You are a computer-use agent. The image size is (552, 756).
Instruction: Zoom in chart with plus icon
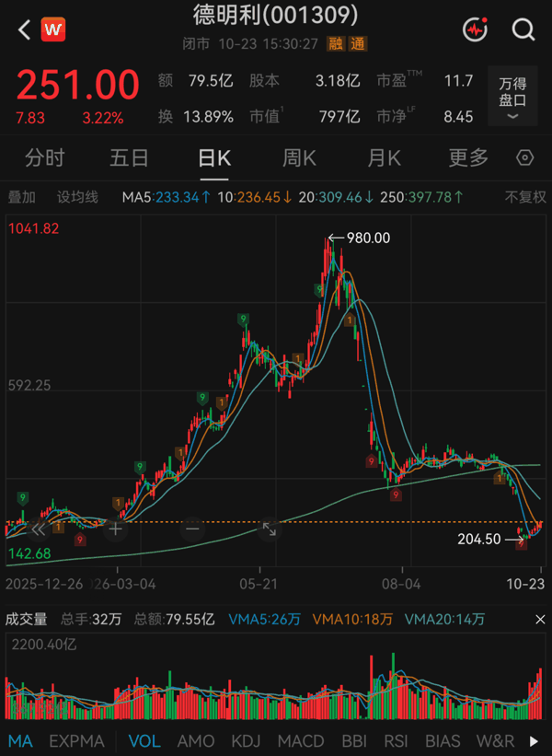coord(115,529)
